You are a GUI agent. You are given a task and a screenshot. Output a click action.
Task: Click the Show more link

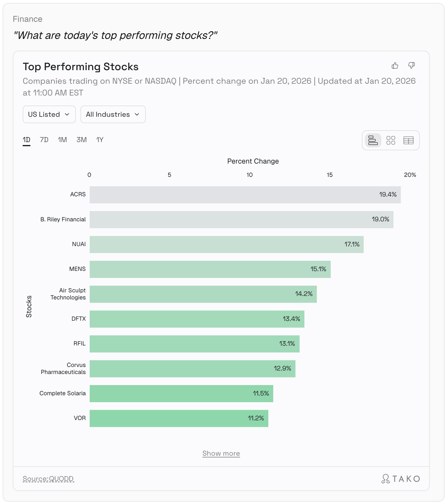coord(221,453)
